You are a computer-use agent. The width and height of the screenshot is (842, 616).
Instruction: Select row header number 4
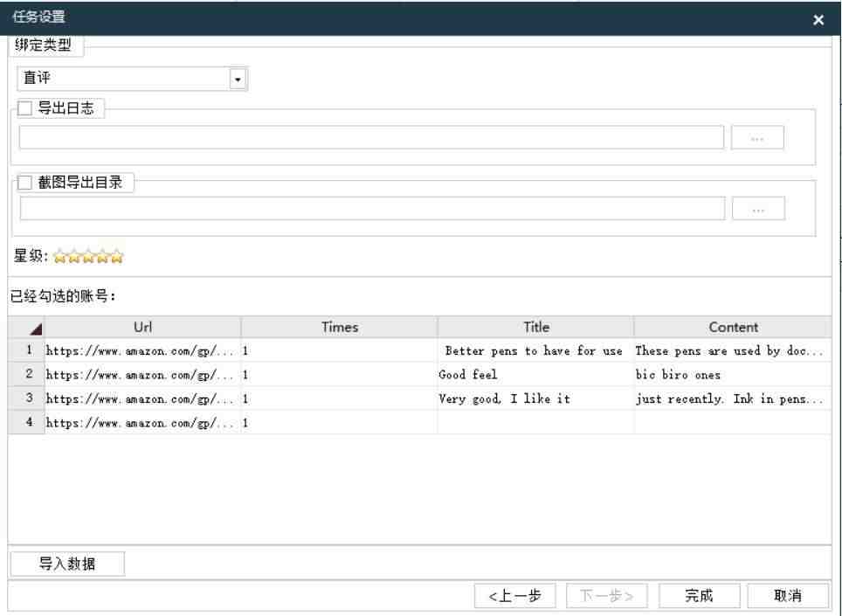click(x=26, y=423)
